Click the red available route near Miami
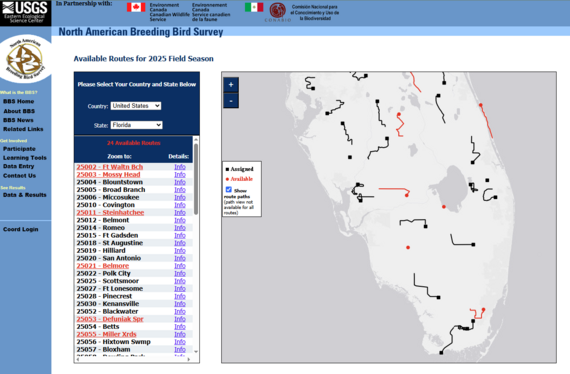570x374 pixels. 478,313
